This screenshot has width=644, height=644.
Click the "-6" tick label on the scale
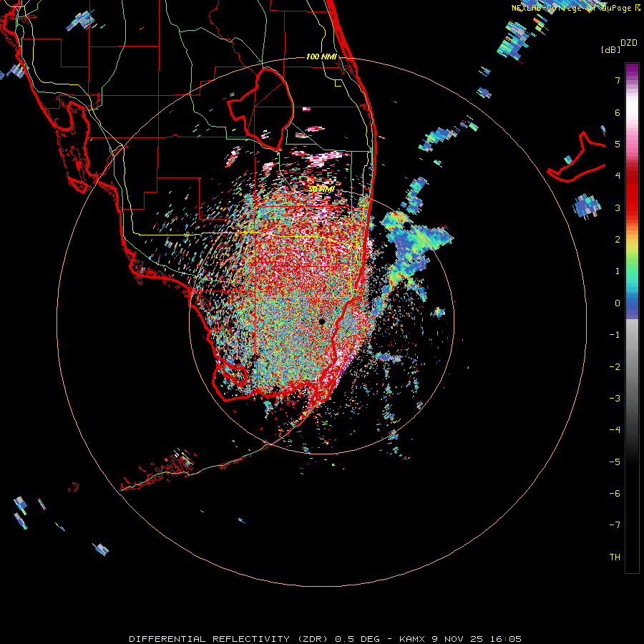click(615, 494)
